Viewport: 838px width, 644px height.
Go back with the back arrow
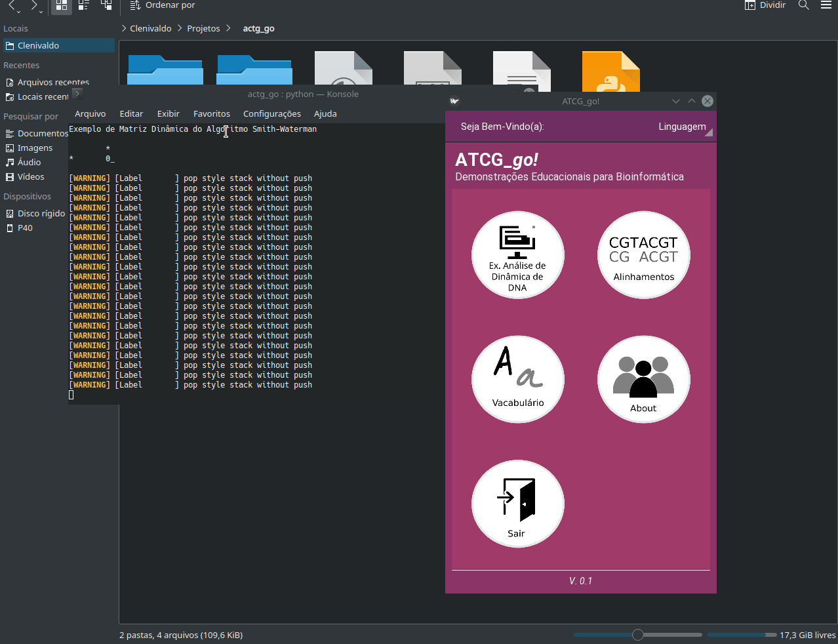pos(13,6)
